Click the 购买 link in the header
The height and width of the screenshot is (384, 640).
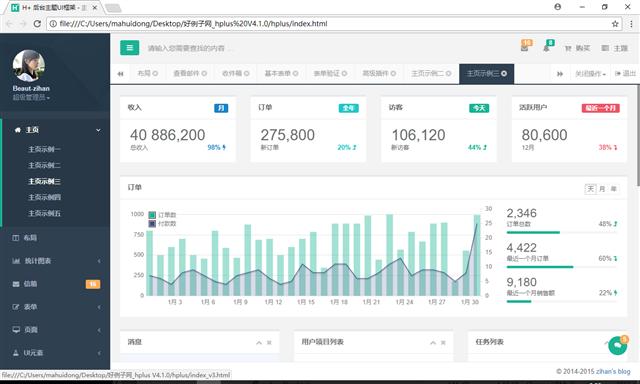click(578, 48)
